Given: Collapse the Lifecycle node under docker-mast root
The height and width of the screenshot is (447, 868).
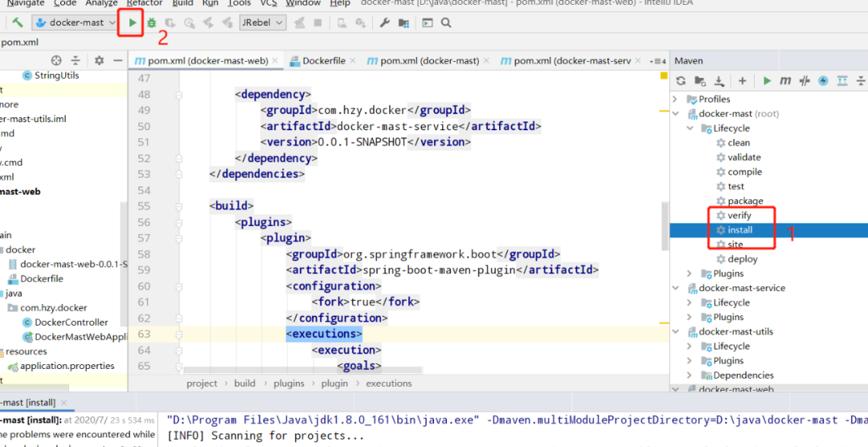Looking at the screenshot, I should click(x=690, y=128).
